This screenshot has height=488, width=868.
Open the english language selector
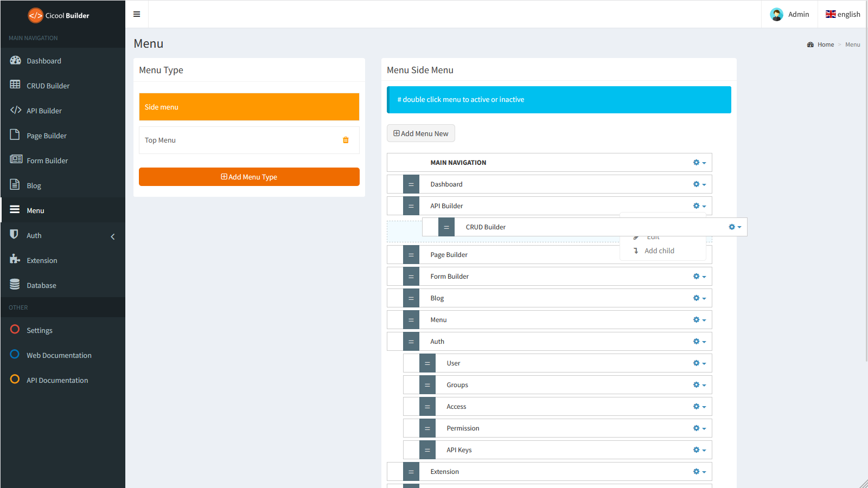[843, 15]
